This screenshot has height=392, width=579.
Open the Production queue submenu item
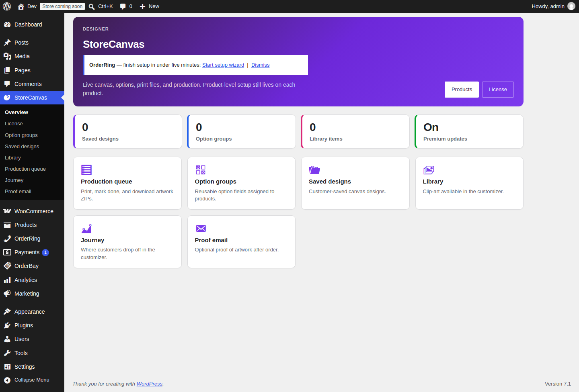point(25,169)
